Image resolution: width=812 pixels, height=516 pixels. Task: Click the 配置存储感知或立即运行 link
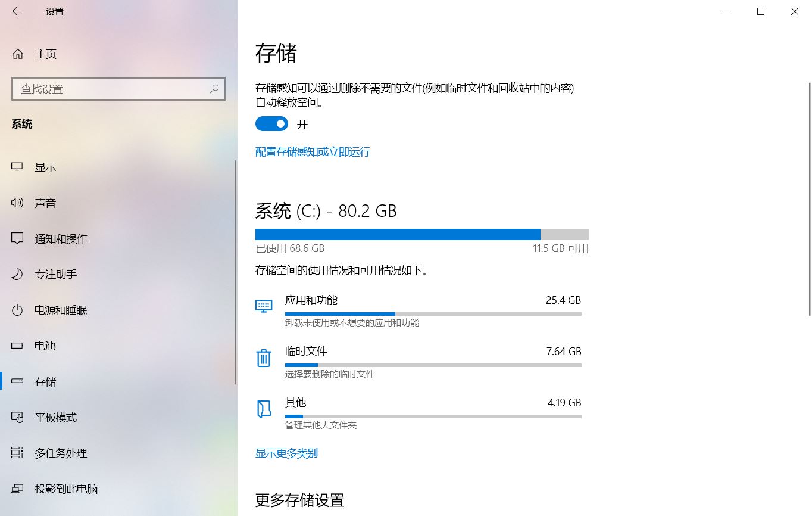[x=313, y=152]
